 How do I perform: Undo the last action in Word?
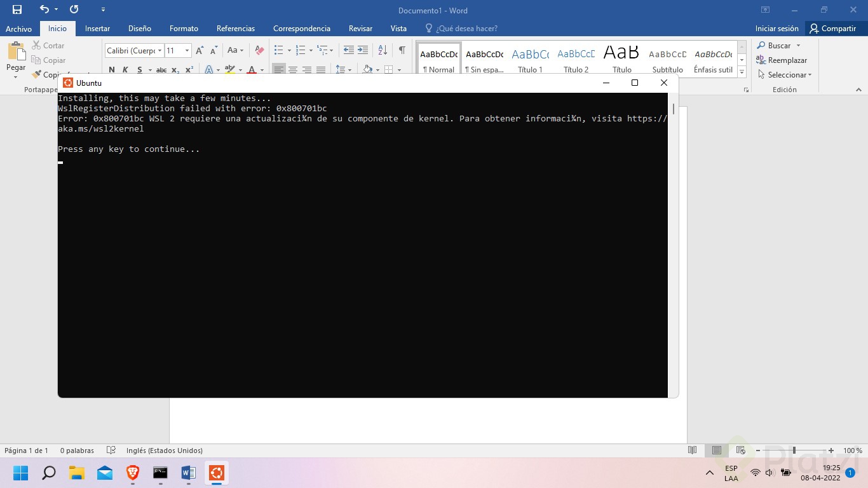tap(44, 10)
